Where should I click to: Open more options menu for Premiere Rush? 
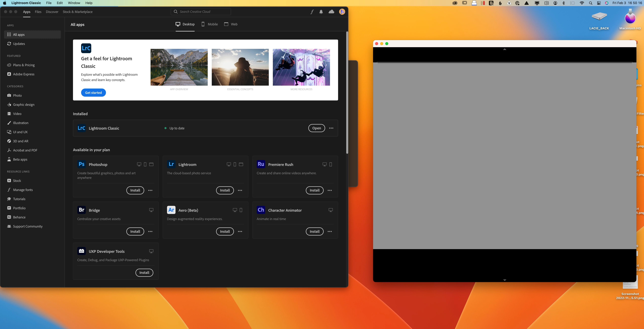[x=330, y=190]
